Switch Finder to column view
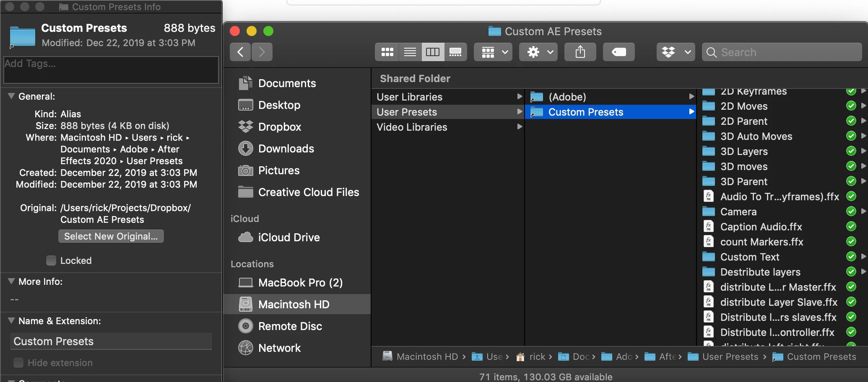868x382 pixels. [433, 52]
